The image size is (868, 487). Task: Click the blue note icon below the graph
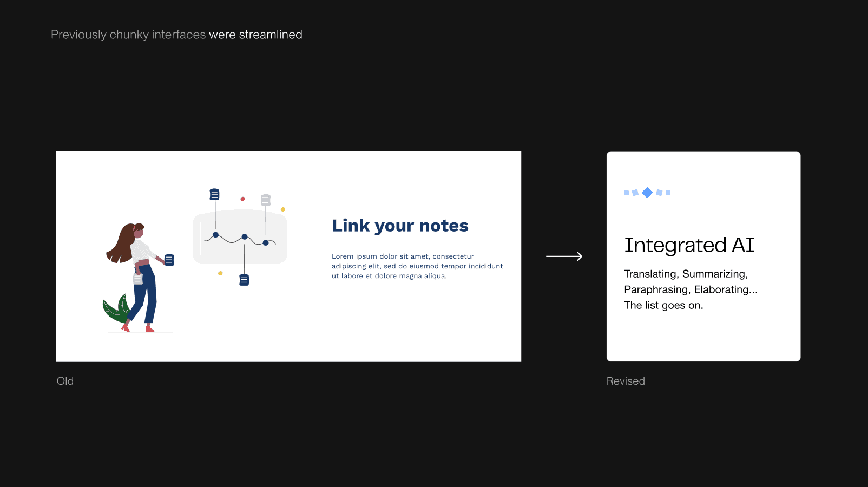point(244,280)
